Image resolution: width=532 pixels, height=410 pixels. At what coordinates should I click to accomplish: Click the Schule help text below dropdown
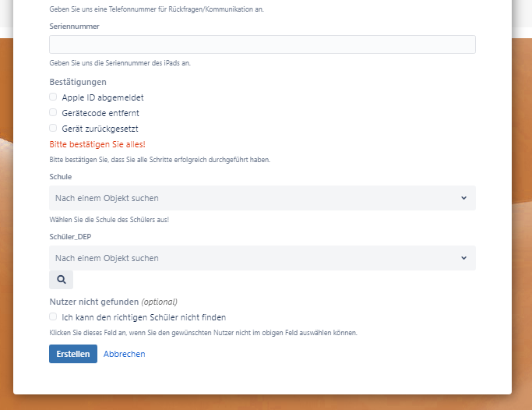108,220
